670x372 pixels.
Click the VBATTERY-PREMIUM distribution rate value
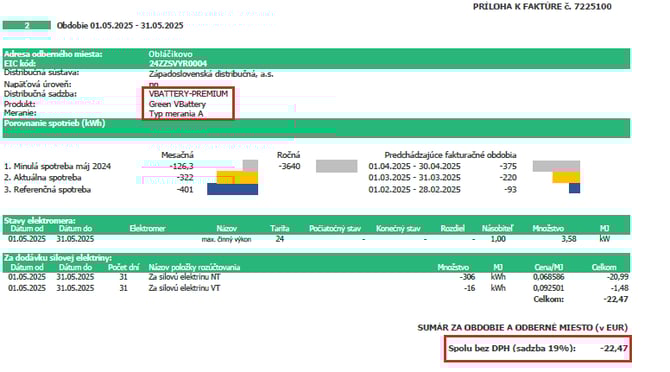click(x=188, y=94)
